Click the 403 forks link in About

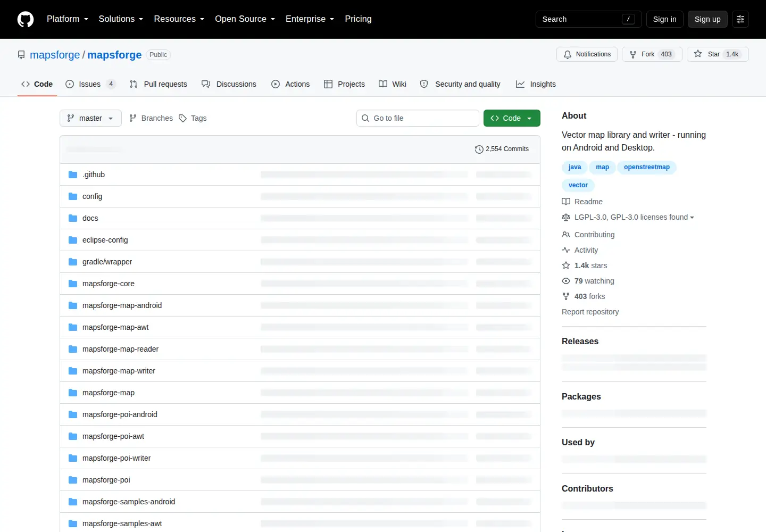[584, 296]
